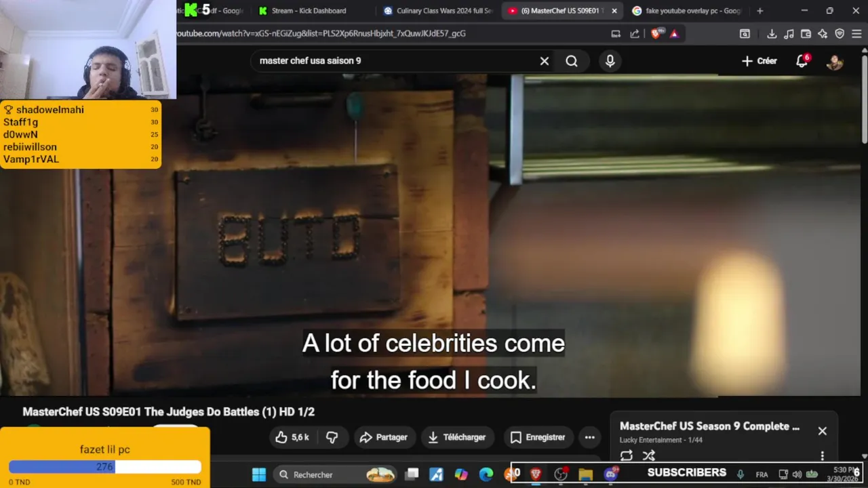The image size is (868, 488).
Task: Open the more actions ellipsis button
Action: click(x=589, y=437)
